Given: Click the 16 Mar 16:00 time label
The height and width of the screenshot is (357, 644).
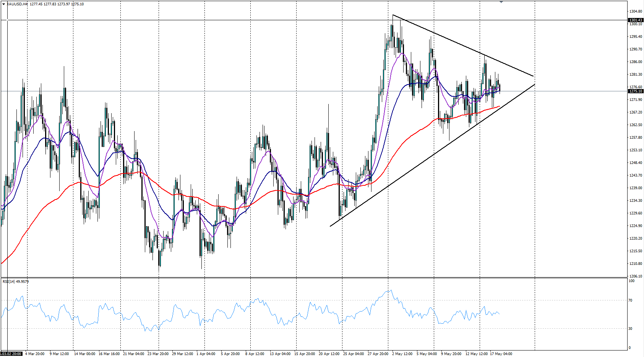Looking at the screenshot, I should tap(109, 354).
